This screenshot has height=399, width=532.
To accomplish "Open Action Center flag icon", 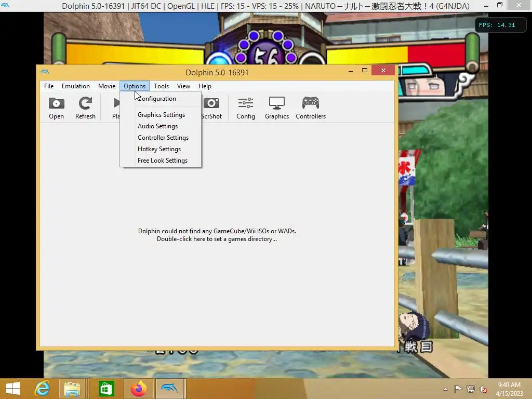I will click(x=458, y=389).
